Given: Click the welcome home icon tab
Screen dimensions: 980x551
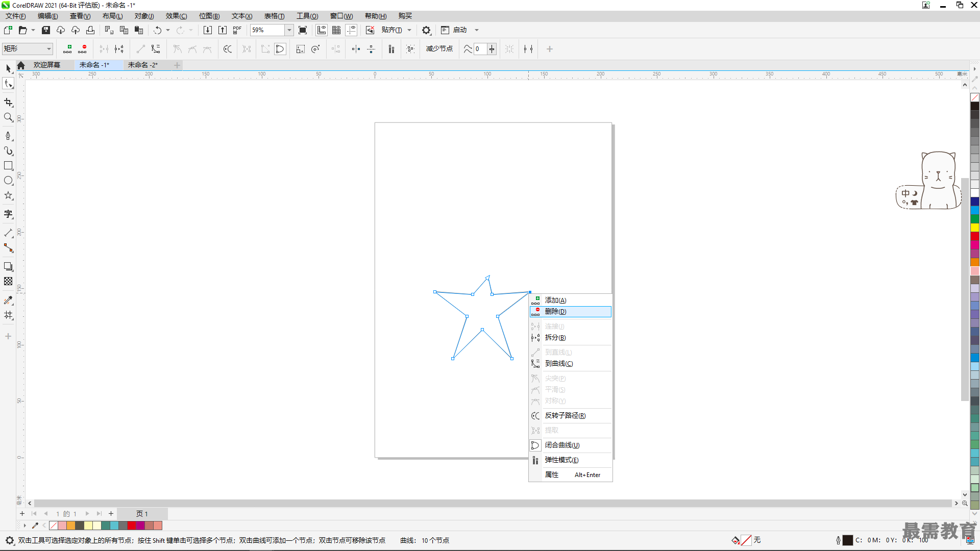Looking at the screenshot, I should pyautogui.click(x=21, y=65).
